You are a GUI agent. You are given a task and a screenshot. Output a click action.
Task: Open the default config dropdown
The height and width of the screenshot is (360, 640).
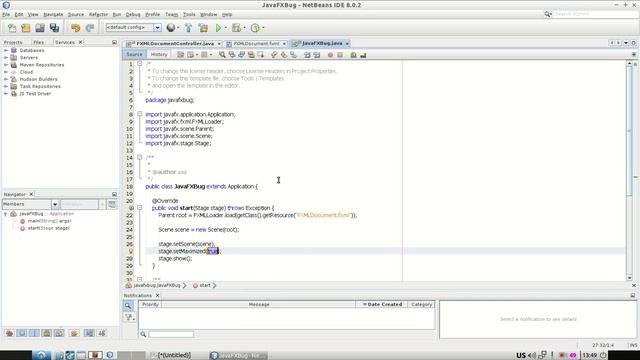click(x=157, y=28)
